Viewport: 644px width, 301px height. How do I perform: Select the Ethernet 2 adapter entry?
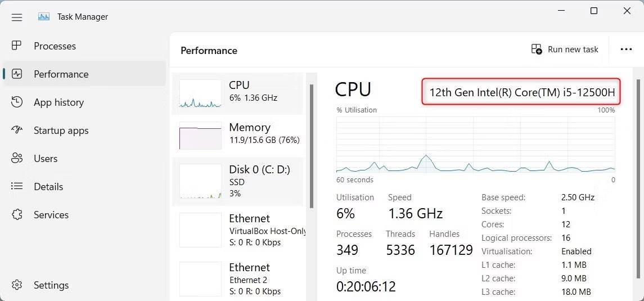click(200, 278)
